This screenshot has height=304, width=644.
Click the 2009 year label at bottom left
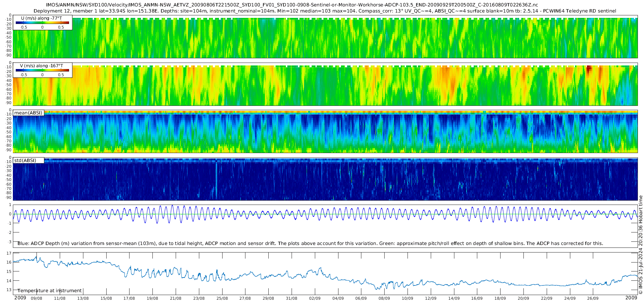click(20, 298)
